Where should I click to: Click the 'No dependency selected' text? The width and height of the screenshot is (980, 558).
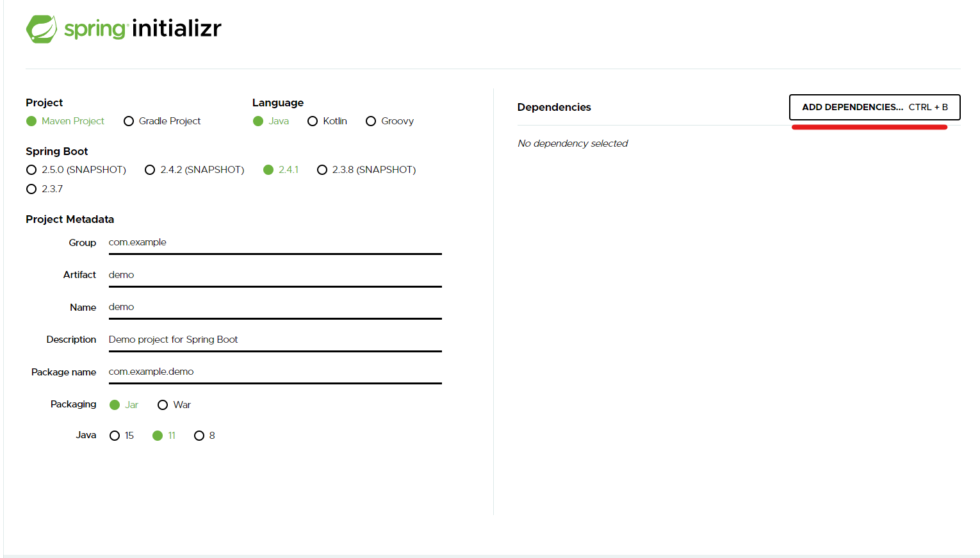(573, 144)
